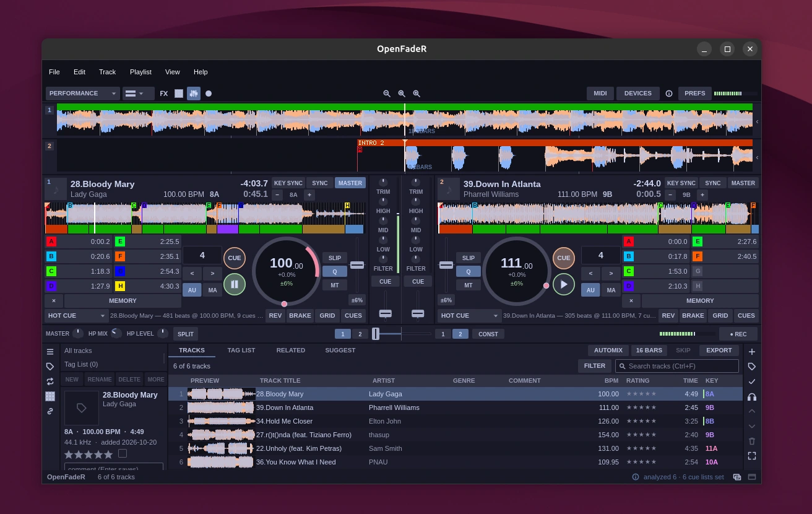Select the 34.Hold Me Closer track row
Viewport: 812px width, 514px height.
[x=456, y=421]
